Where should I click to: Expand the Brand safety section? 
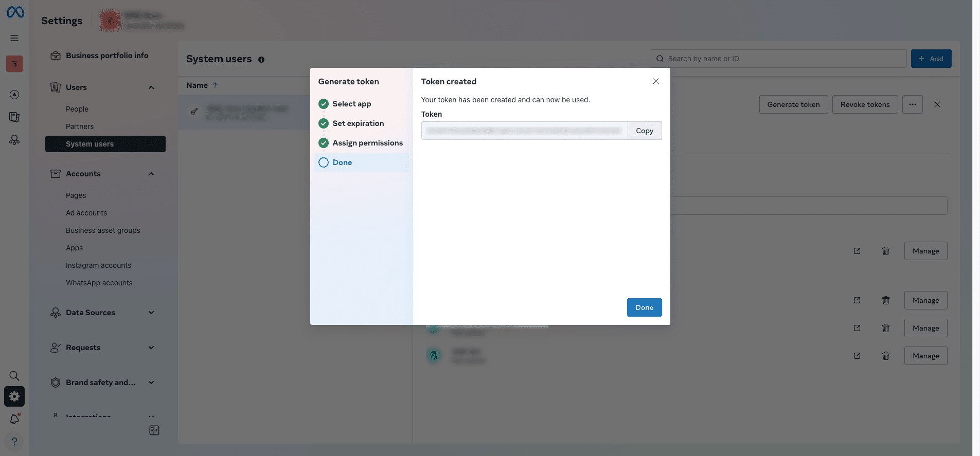point(151,382)
